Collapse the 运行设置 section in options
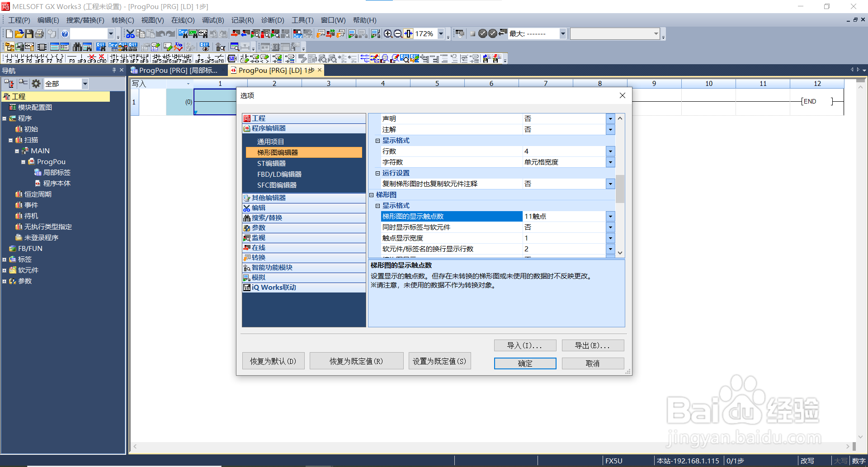Image resolution: width=868 pixels, height=467 pixels. pyautogui.click(x=377, y=173)
